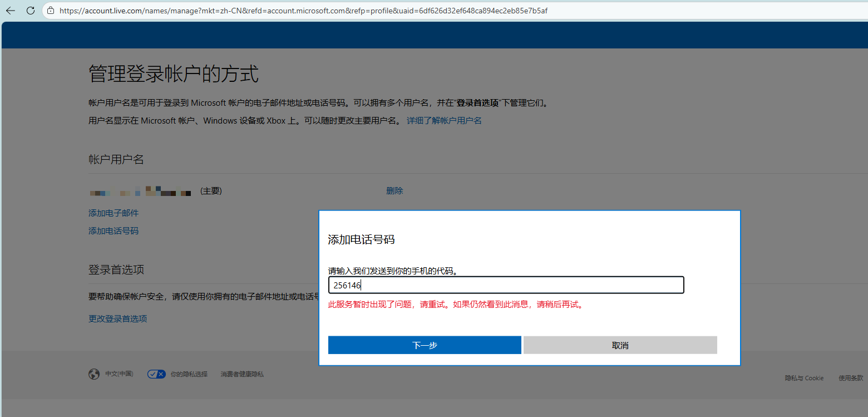868x417 pixels.
Task: Click the 添加电话号码 link under 帐户用户名
Action: [114, 230]
